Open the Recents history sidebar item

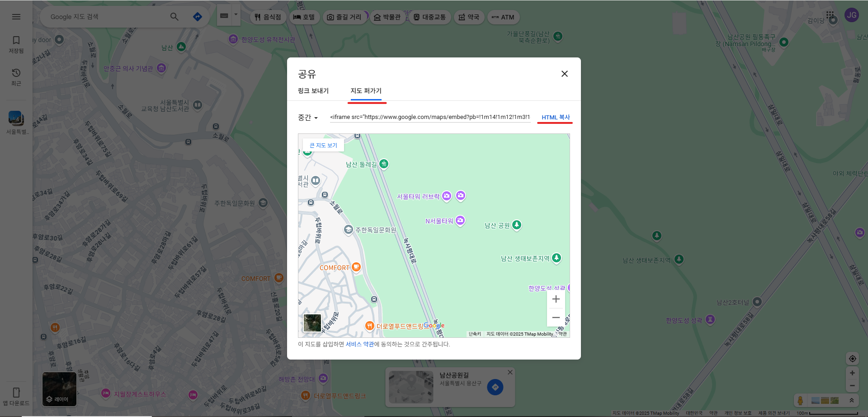click(x=16, y=77)
